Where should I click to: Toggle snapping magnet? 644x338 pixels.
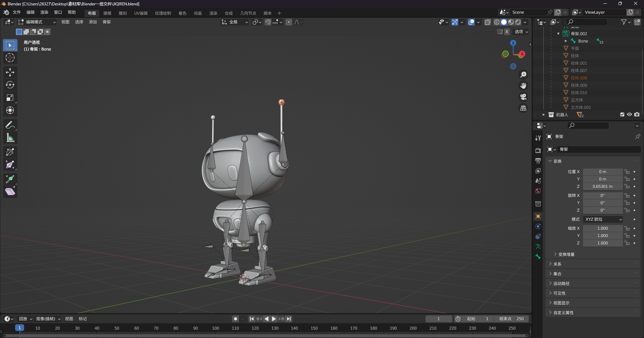[268, 22]
